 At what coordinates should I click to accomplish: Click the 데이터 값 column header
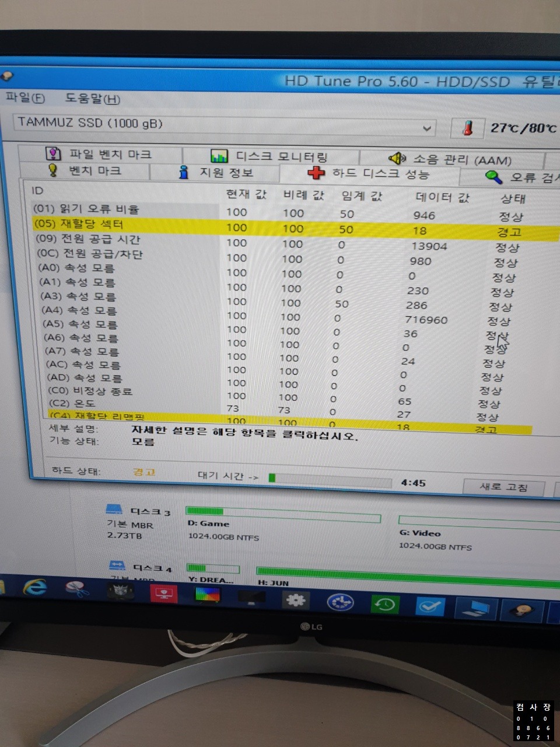tap(443, 197)
